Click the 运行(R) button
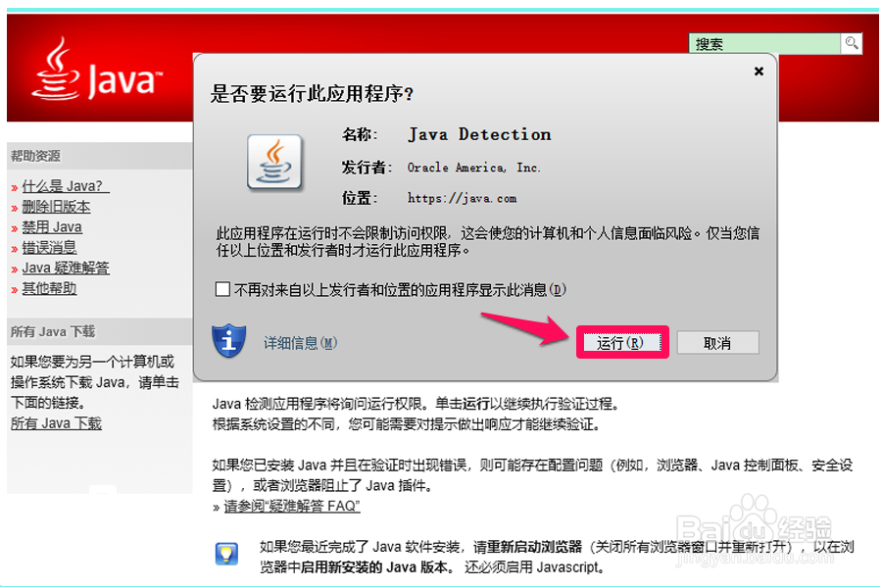This screenshot has height=588, width=882. tap(621, 342)
